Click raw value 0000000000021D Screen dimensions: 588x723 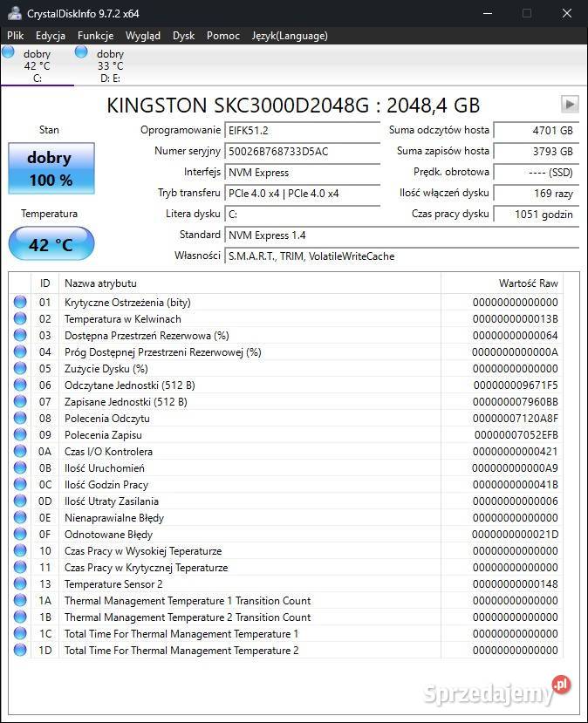pos(515,535)
